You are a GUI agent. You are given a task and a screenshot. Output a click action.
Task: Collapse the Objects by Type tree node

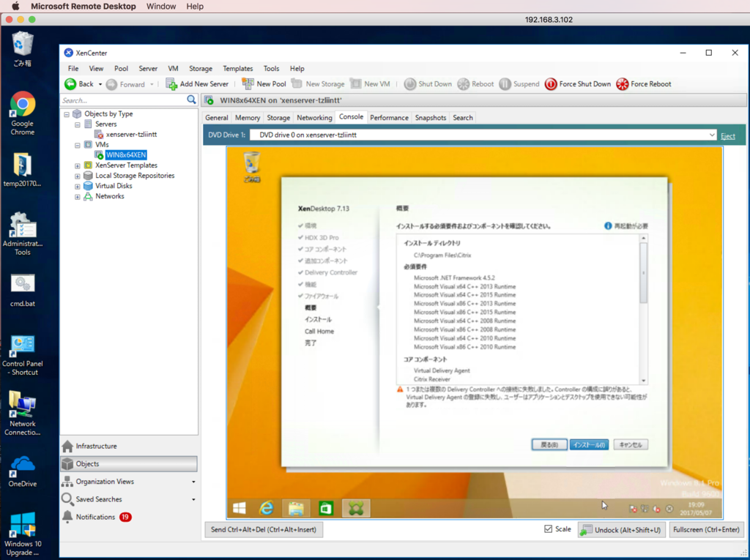67,114
